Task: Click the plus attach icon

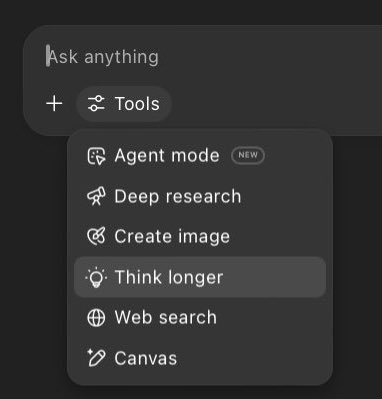Action: (x=54, y=104)
